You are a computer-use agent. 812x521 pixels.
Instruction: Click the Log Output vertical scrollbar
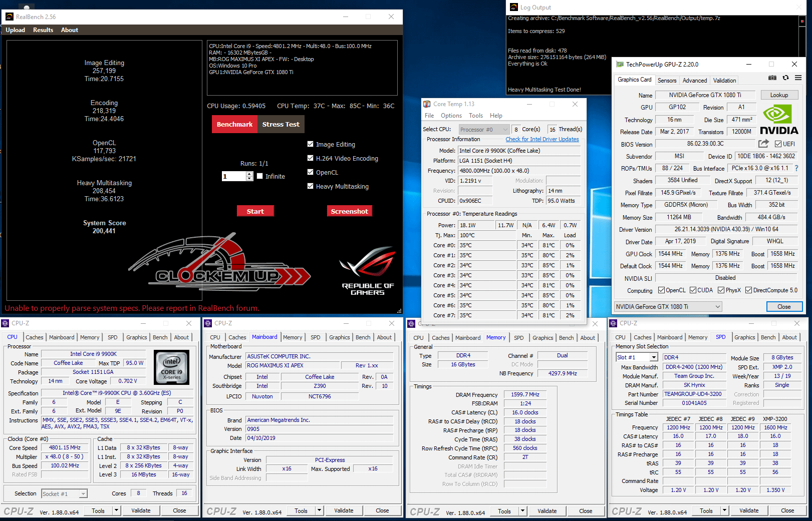point(802,50)
